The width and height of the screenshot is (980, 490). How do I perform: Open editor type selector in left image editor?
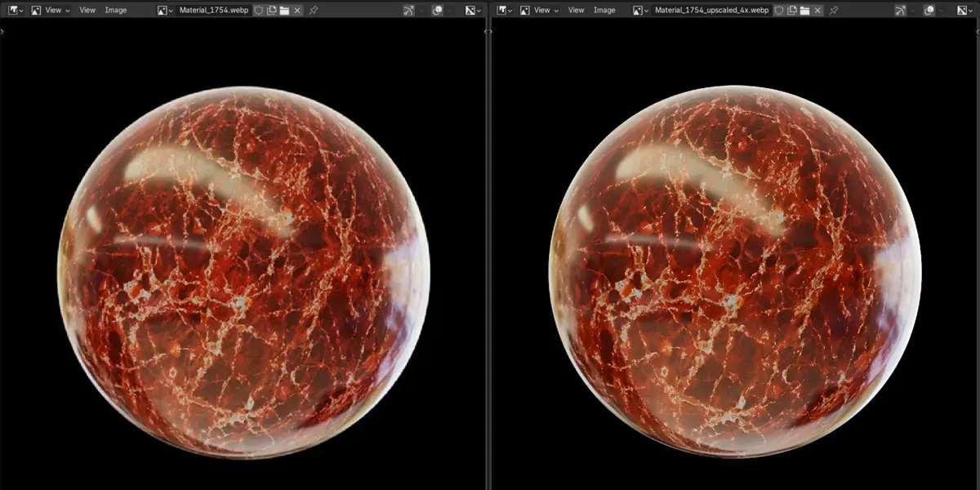(x=16, y=10)
